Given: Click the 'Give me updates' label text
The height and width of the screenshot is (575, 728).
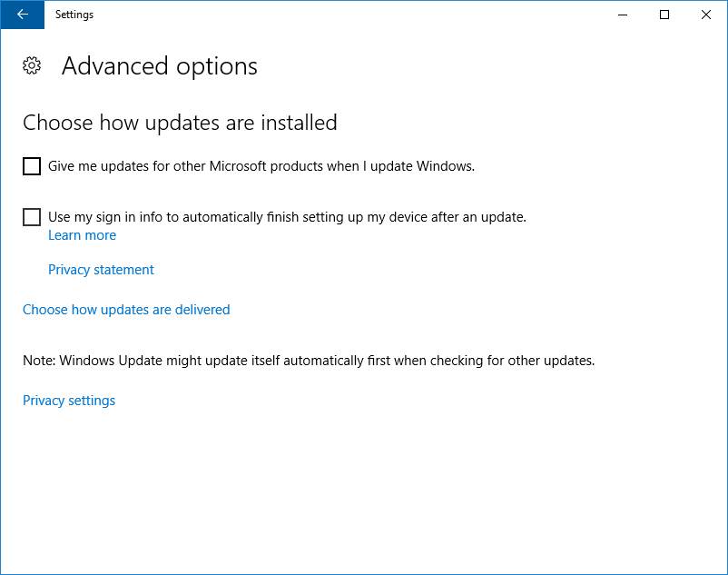Looking at the screenshot, I should [x=261, y=166].
